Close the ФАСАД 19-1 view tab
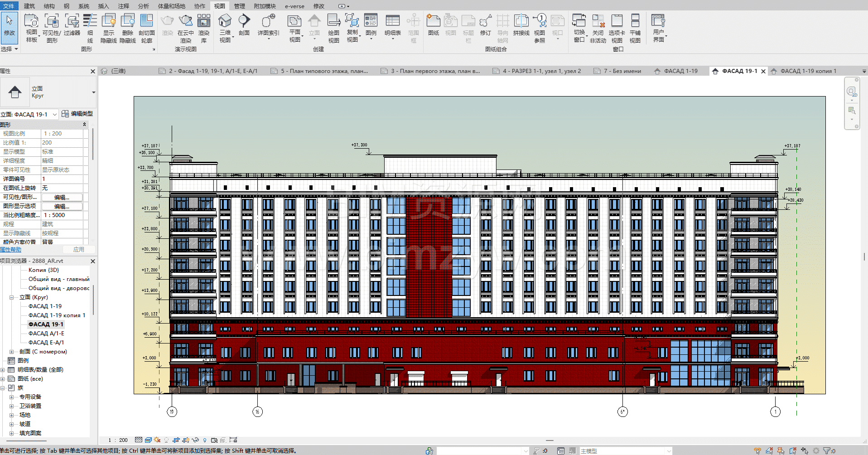This screenshot has width=868, height=455. (763, 71)
